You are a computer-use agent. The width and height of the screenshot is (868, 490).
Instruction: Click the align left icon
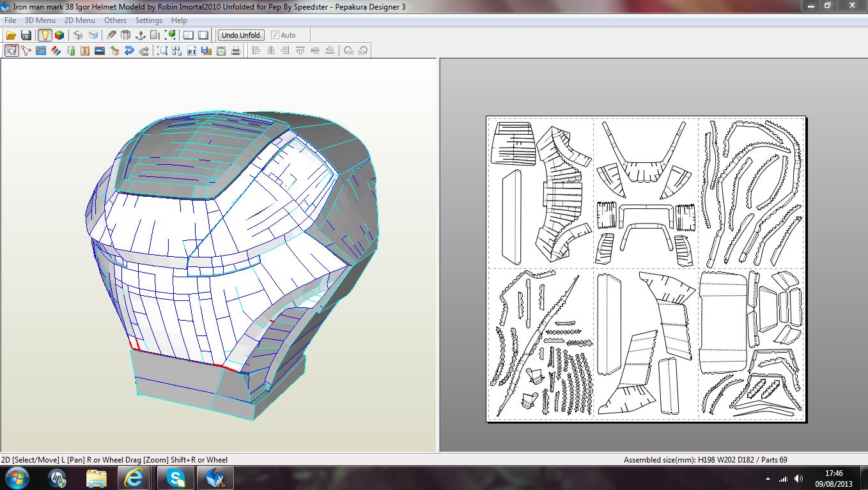click(x=257, y=50)
